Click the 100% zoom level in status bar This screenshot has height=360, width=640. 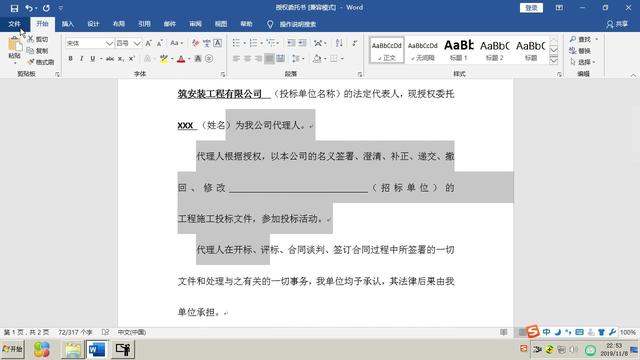pos(627,332)
